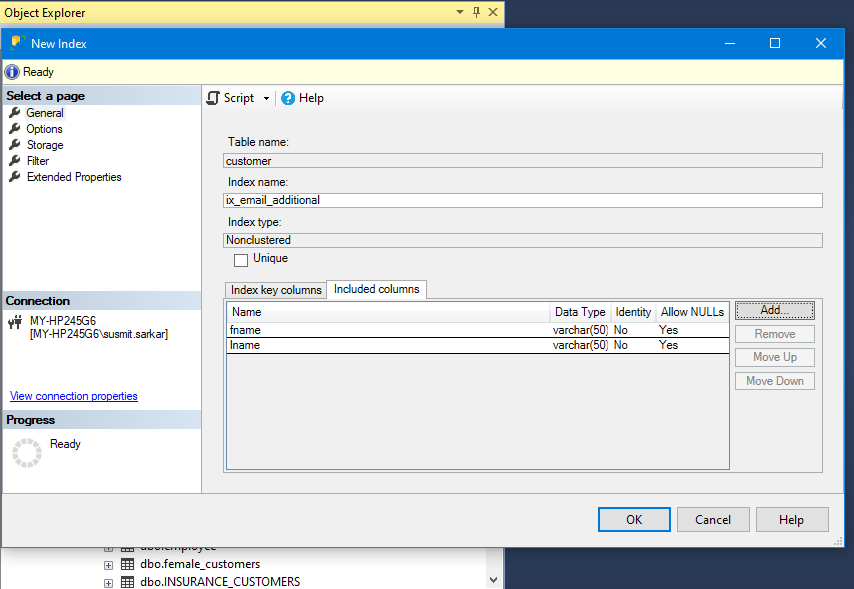854x589 pixels.
Task: Click the Help question mark icon
Action: tap(288, 98)
